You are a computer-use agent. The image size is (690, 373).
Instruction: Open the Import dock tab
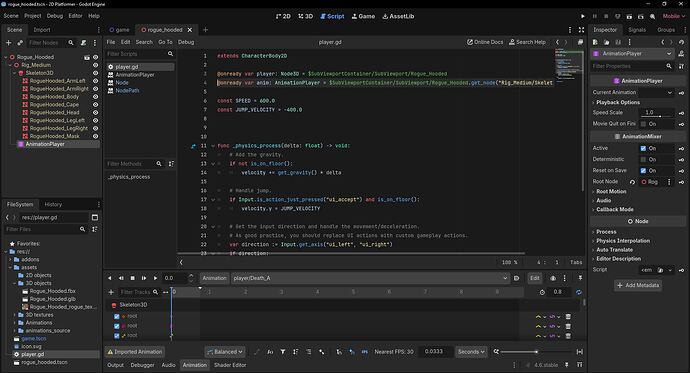click(42, 30)
